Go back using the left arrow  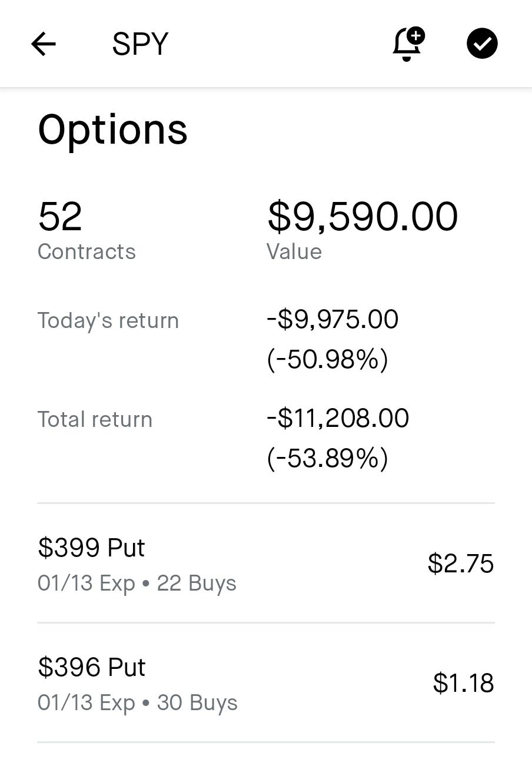click(x=44, y=44)
